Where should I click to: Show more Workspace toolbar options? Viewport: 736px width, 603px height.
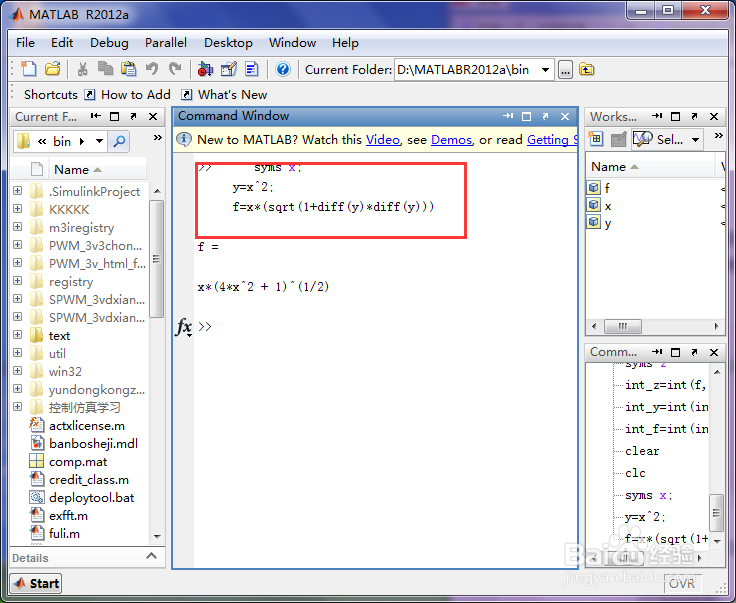pyautogui.click(x=719, y=136)
